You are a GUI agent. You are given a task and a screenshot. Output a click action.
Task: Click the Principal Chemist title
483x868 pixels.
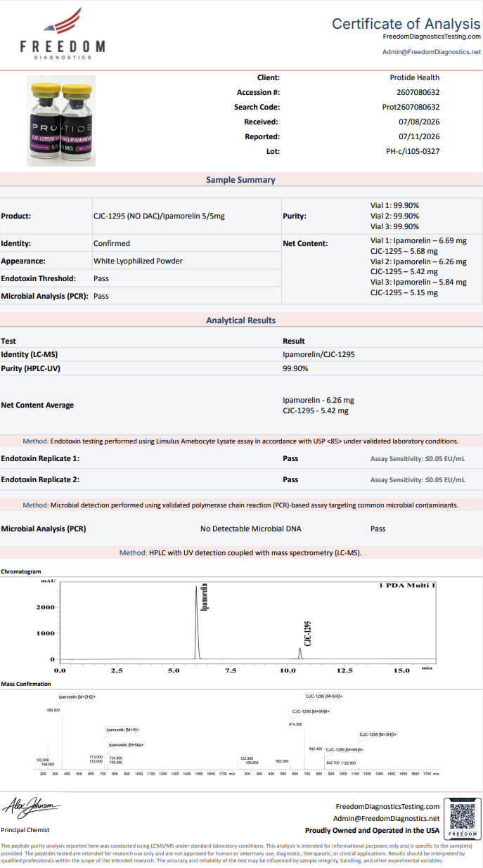(x=25, y=830)
